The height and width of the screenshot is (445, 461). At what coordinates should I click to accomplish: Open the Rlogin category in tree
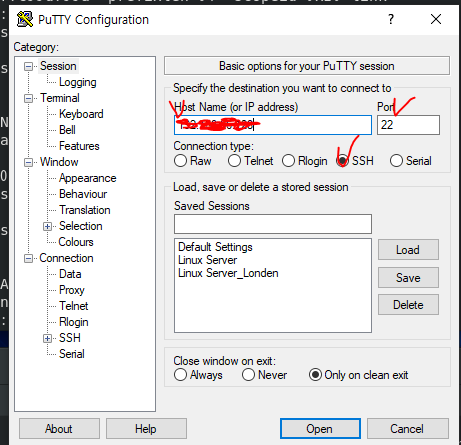pyautogui.click(x=73, y=322)
